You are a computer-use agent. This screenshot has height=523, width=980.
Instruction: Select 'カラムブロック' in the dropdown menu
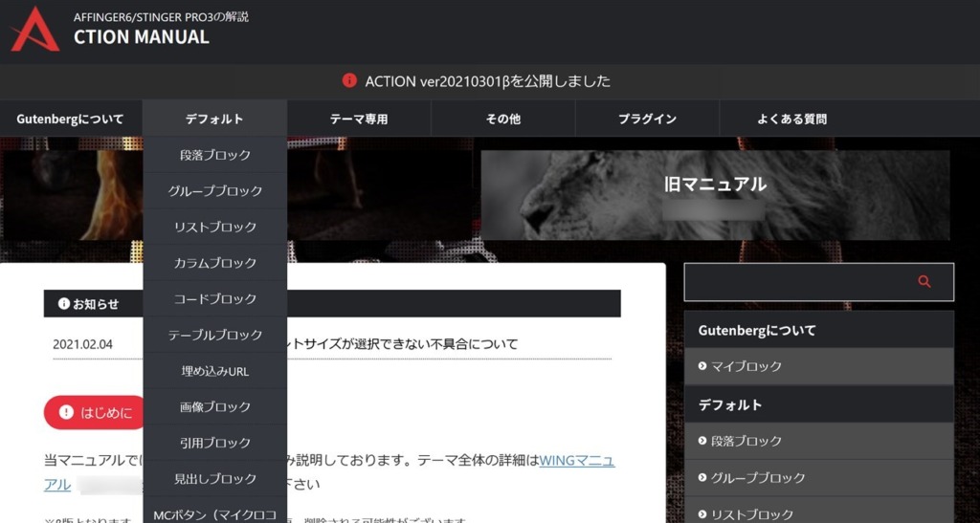215,263
